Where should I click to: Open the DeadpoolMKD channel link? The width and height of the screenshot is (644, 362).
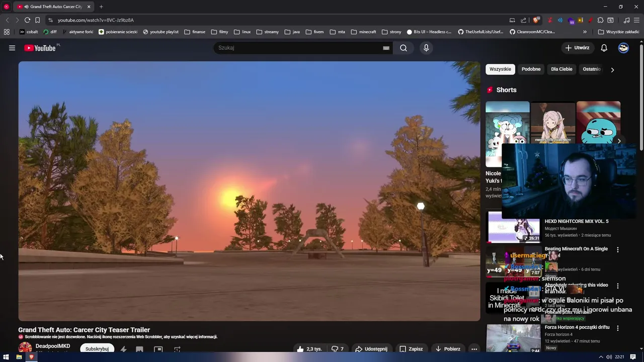(53, 346)
